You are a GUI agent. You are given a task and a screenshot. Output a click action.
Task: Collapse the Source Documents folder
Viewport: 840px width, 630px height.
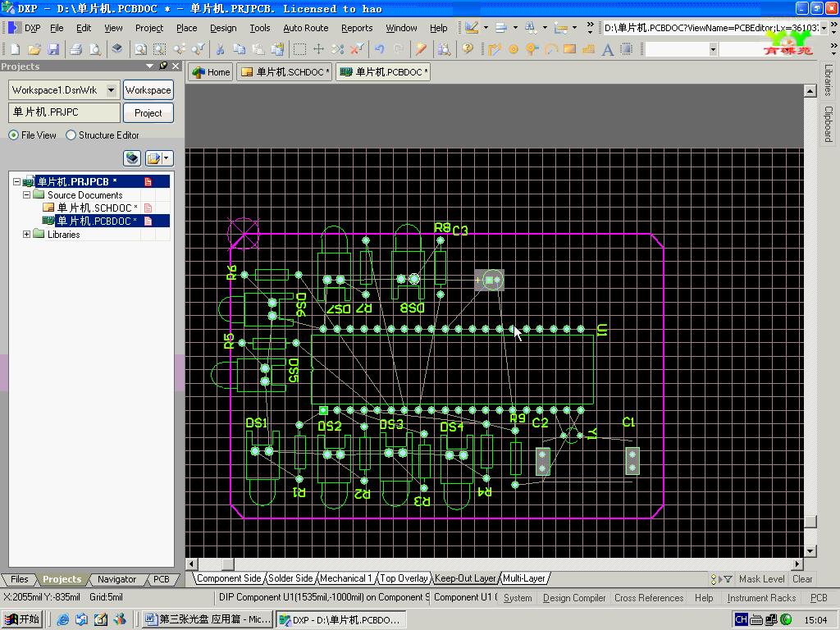(26, 195)
